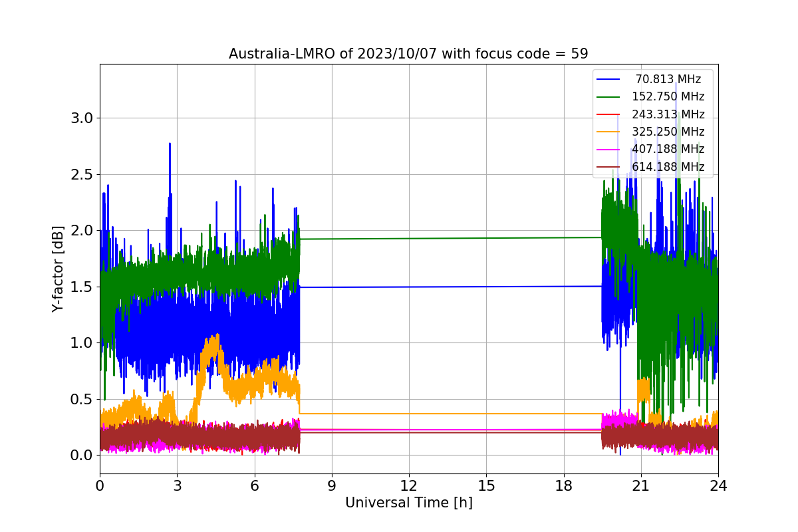This screenshot has width=798, height=532.
Task: Click the y-axis tick label 0.0
Action: pyautogui.click(x=82, y=456)
